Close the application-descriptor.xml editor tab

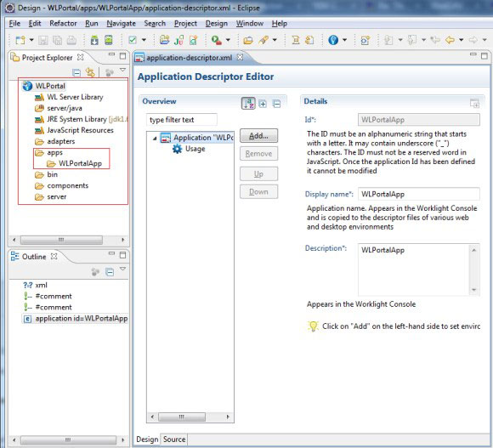pyautogui.click(x=240, y=57)
